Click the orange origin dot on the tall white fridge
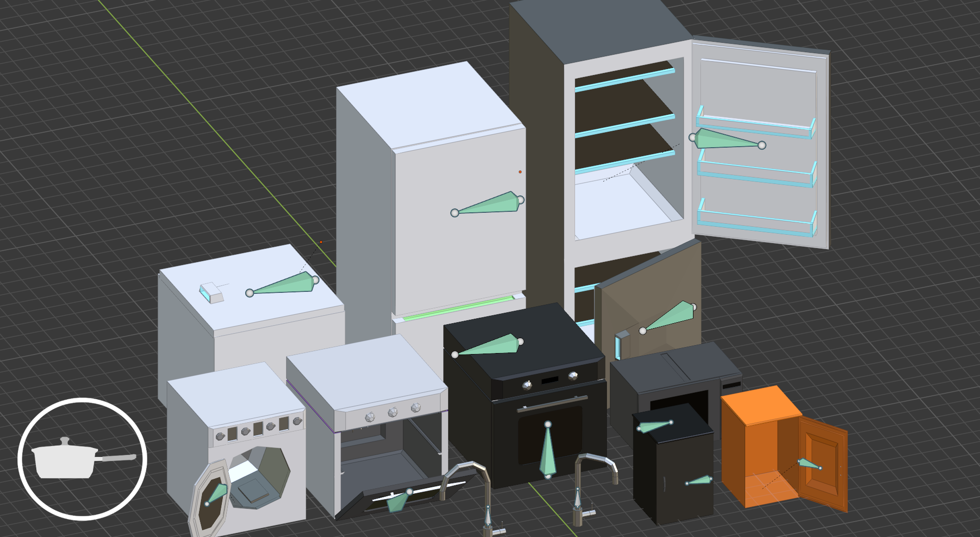The image size is (980, 537). 520,172
